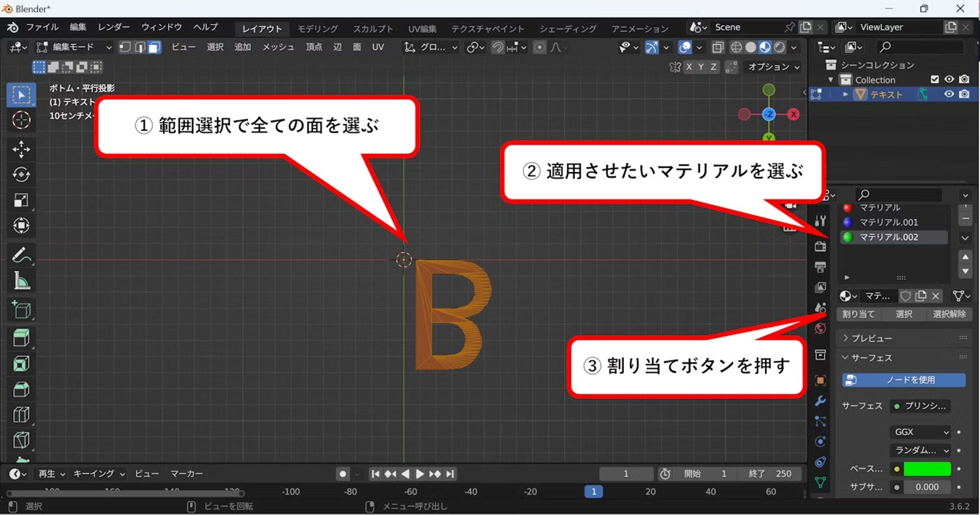Screen dimensions: 980x515
Task: Toggle visibility of the テキスト object
Action: click(949, 94)
